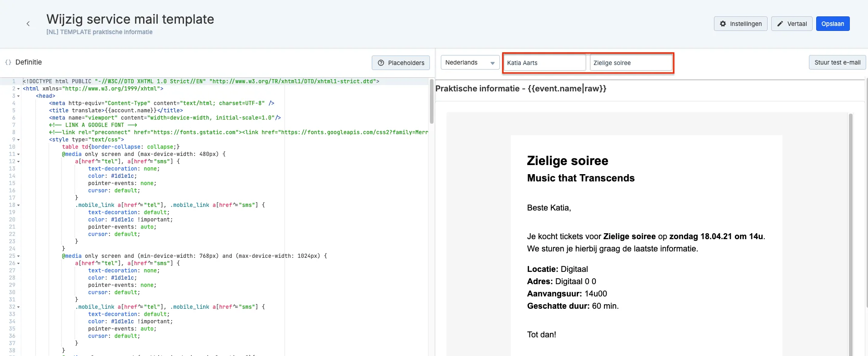Go back with the left chevron arrow
The width and height of the screenshot is (868, 356).
[x=28, y=24]
